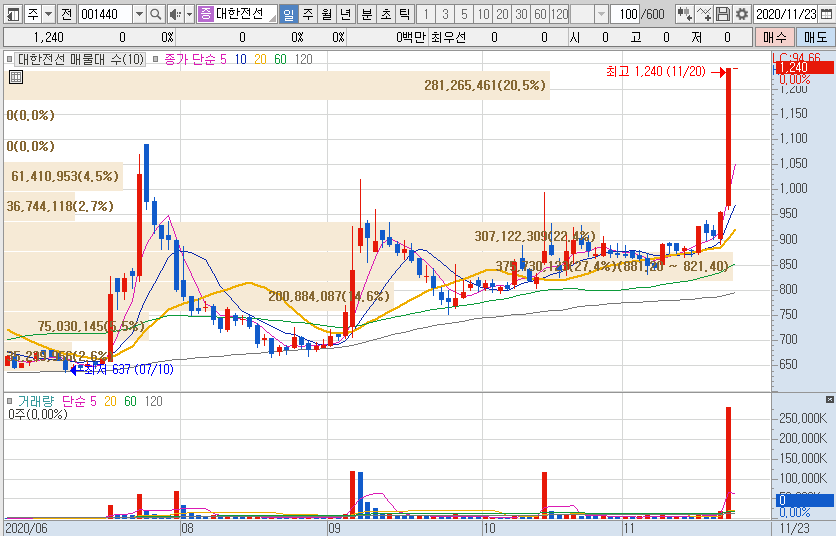Click the small square before 대한전선 매물대
The width and height of the screenshot is (836, 536).
pos(10,59)
